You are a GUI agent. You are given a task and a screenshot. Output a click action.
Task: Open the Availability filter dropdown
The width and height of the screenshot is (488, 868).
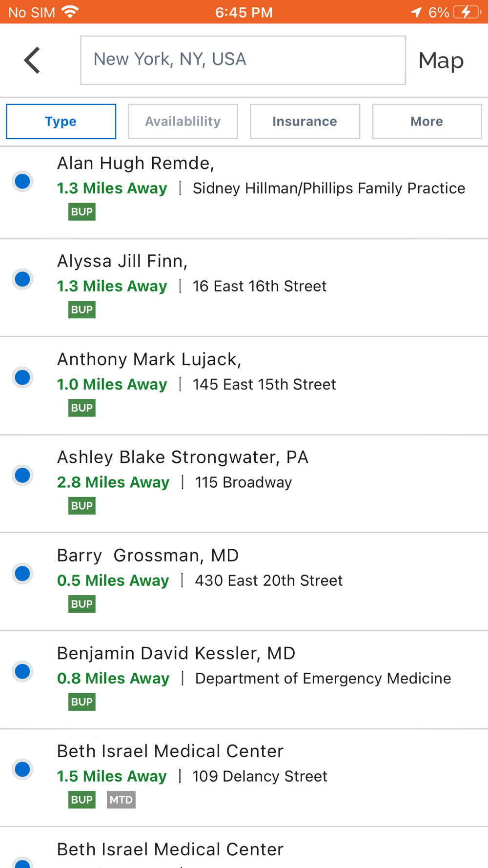(x=183, y=122)
